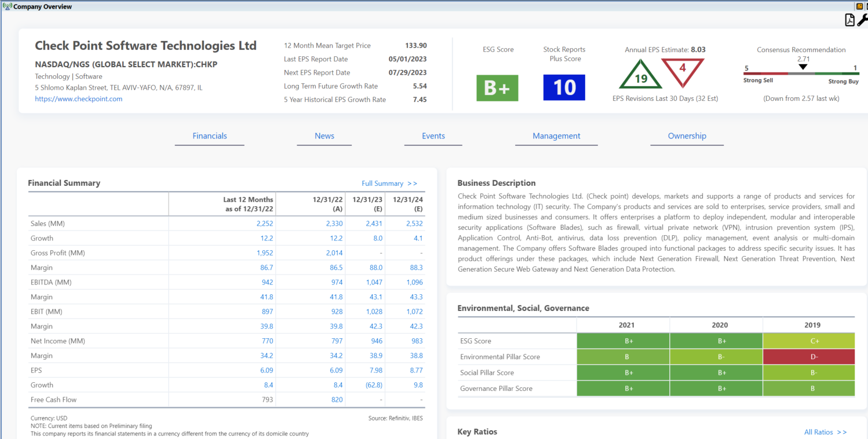Screen dimensions: 868x439
Task: Click Sales last 12 months value 2,252
Action: click(x=265, y=224)
